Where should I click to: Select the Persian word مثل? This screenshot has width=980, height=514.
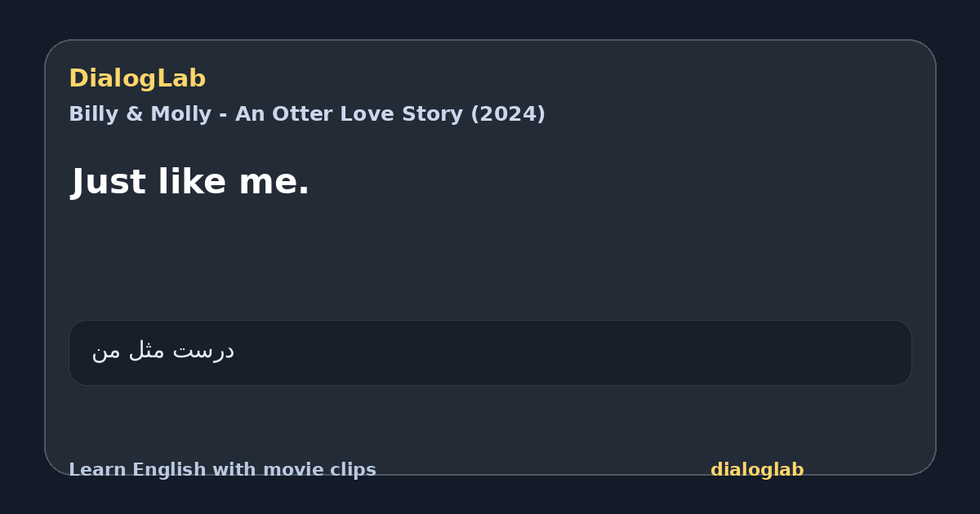coord(148,351)
